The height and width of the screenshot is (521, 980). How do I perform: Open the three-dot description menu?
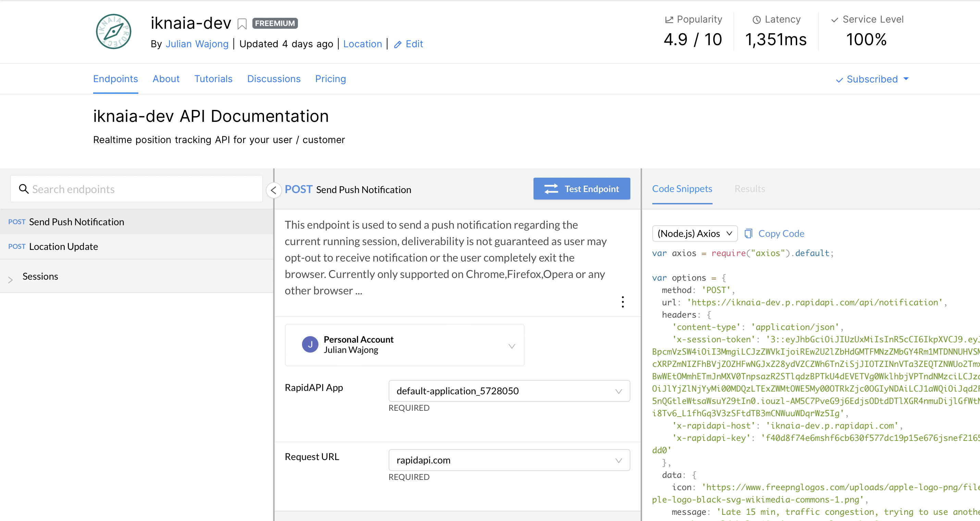pos(623,302)
